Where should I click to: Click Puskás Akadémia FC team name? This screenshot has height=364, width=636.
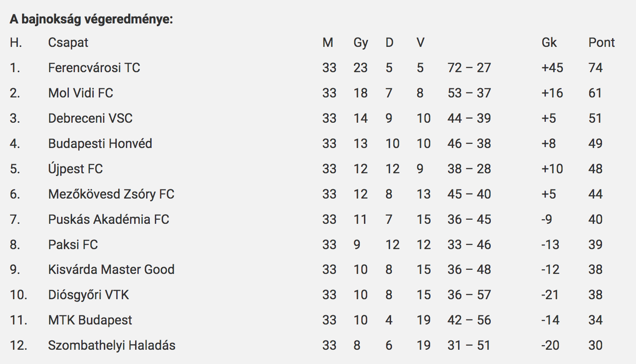tap(108, 220)
